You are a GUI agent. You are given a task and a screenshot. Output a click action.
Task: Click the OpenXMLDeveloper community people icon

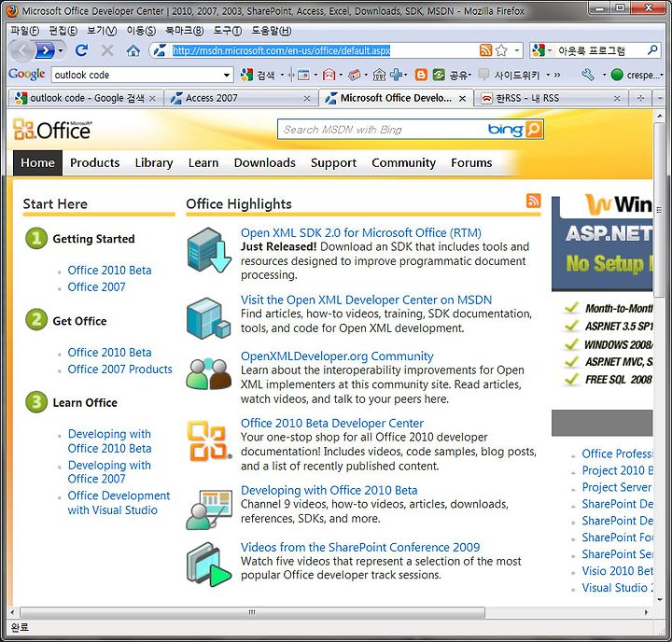coord(209,374)
